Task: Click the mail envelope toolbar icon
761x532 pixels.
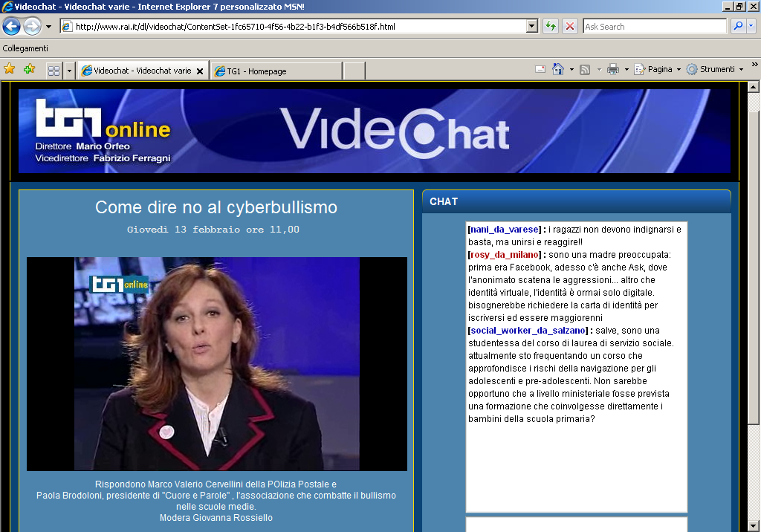Action: [540, 69]
